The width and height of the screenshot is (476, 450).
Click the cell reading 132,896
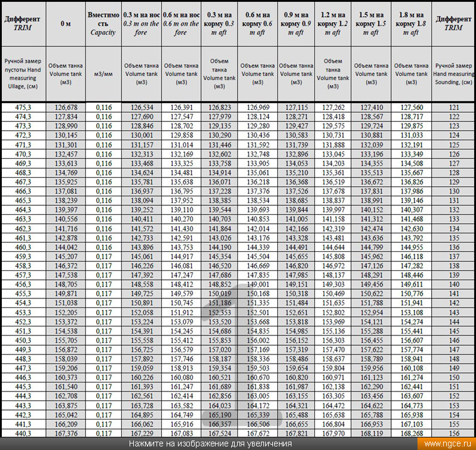coord(297,154)
